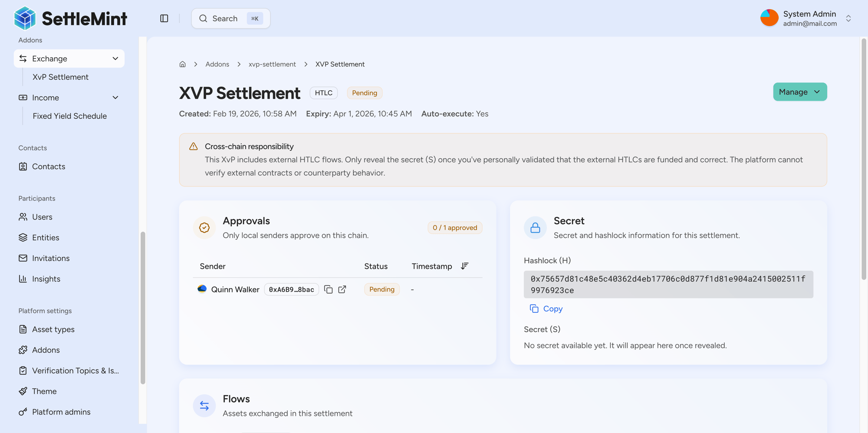
Task: Open Insights from sidebar
Action: coord(46,279)
